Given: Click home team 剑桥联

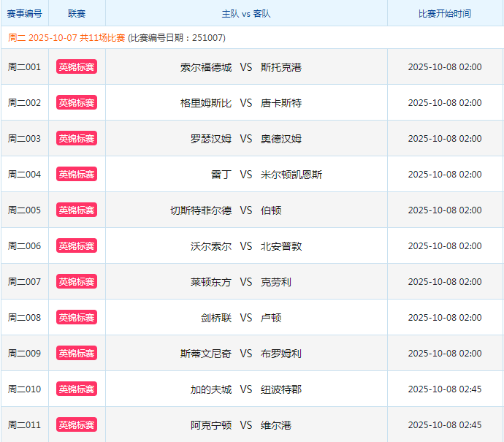Looking at the screenshot, I should point(216,318).
